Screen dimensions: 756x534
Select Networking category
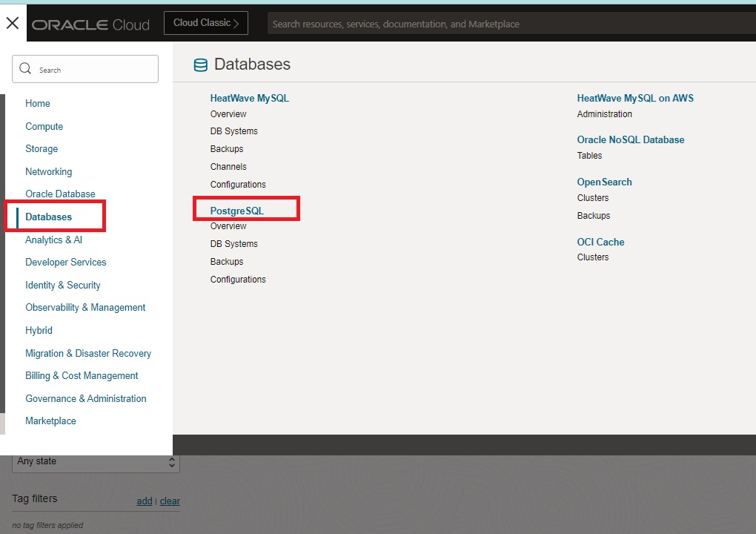[x=49, y=171]
